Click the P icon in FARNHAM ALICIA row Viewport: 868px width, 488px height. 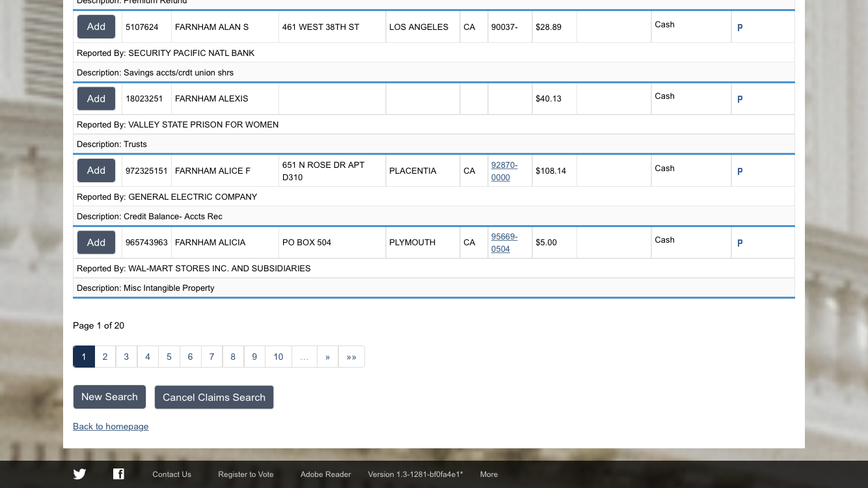pyautogui.click(x=740, y=243)
